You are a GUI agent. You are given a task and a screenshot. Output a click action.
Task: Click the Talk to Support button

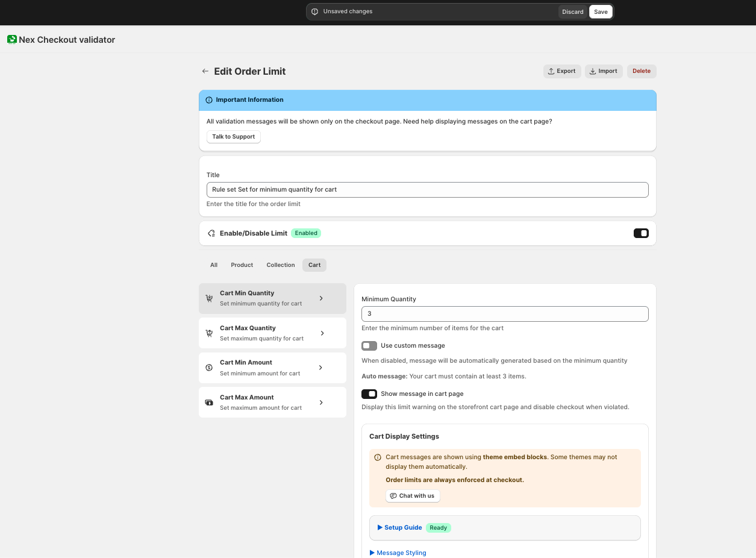click(233, 137)
